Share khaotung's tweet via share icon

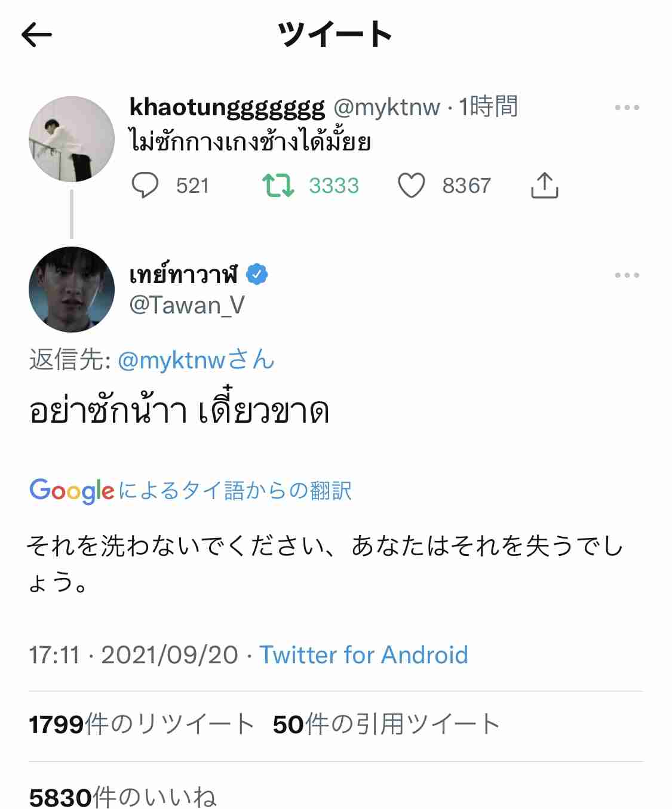pyautogui.click(x=544, y=186)
